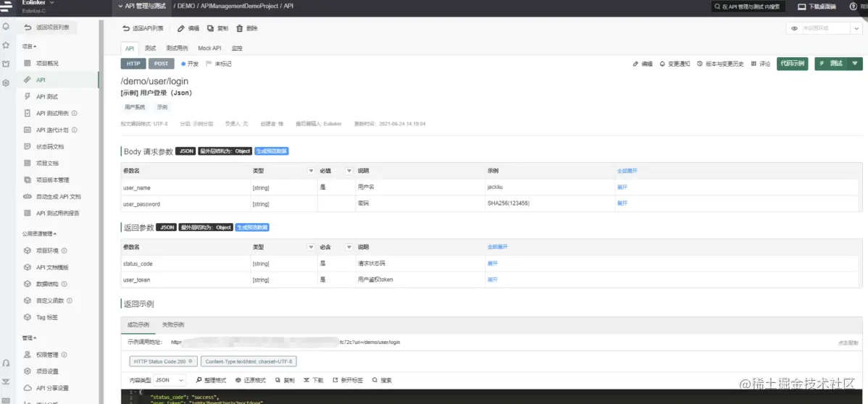Click the API search field in header

click(x=749, y=7)
